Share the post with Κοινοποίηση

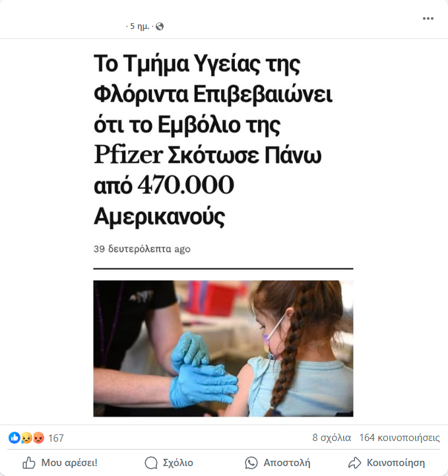point(387,463)
